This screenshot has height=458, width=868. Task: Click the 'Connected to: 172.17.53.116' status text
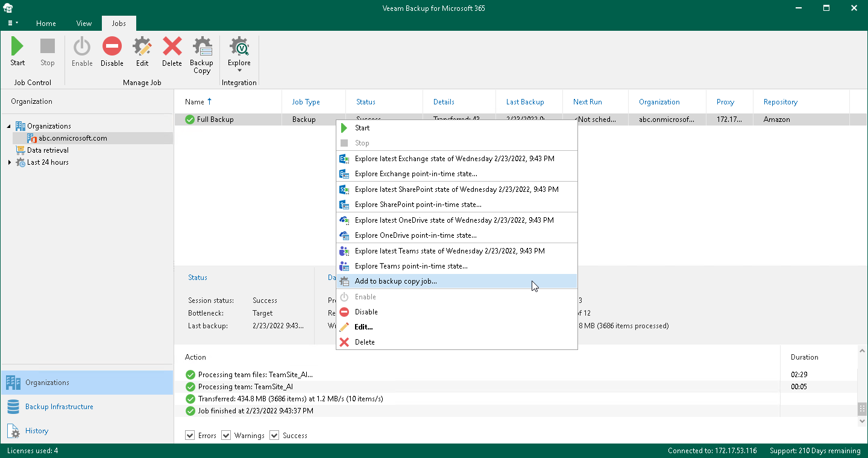712,451
